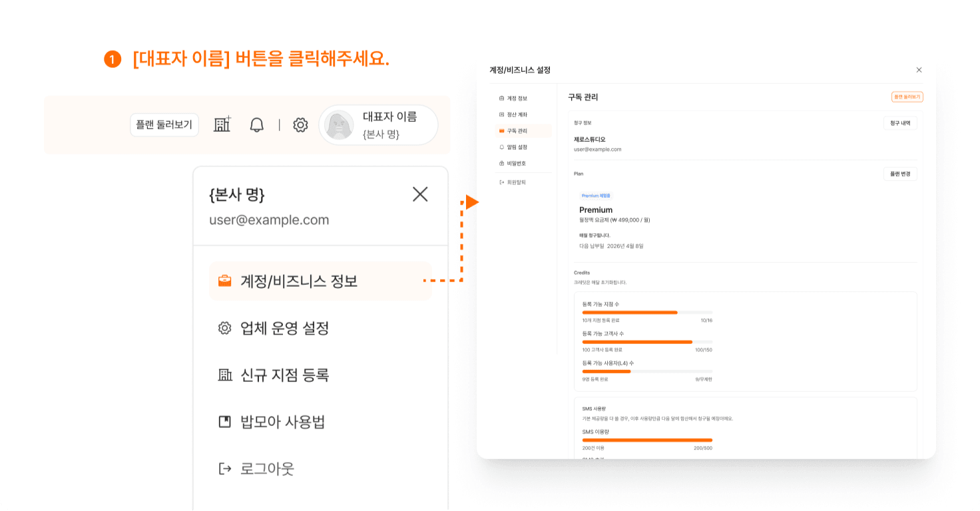Click user@example.com in the dropdown menu header
Viewport: 980px width, 511px height.
pyautogui.click(x=269, y=220)
